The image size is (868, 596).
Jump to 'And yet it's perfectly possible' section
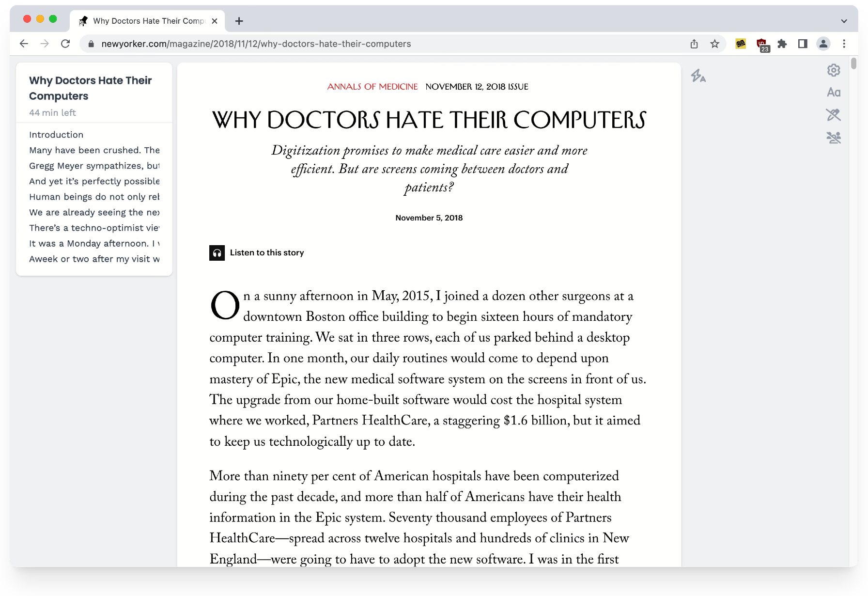pyautogui.click(x=94, y=181)
